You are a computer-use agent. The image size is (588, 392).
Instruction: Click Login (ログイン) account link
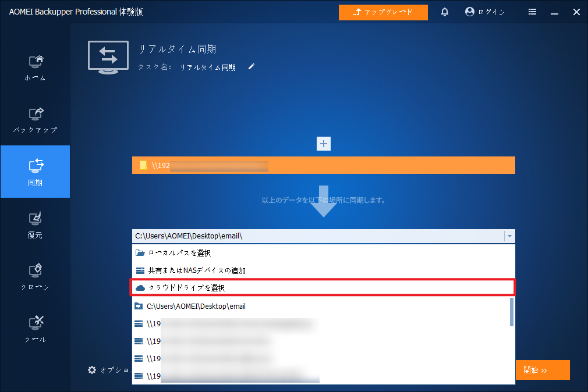coord(484,12)
